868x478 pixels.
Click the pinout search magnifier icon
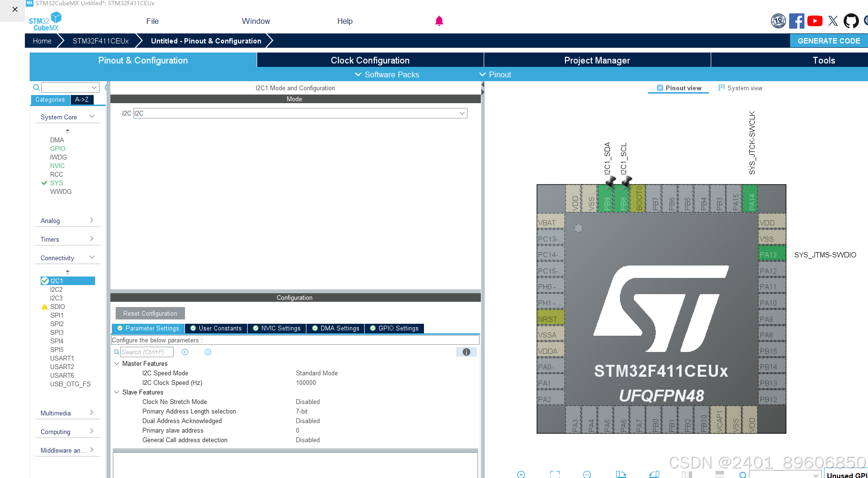pos(743,475)
